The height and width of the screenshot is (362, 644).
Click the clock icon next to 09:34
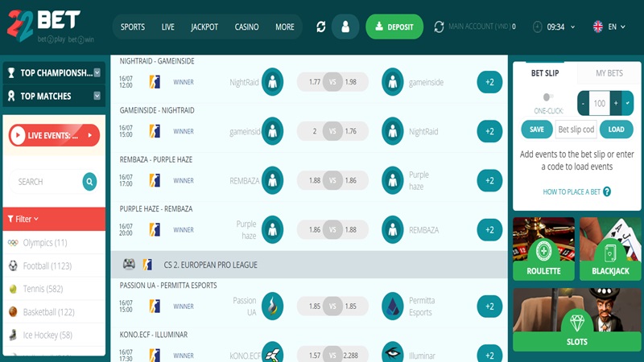(537, 27)
